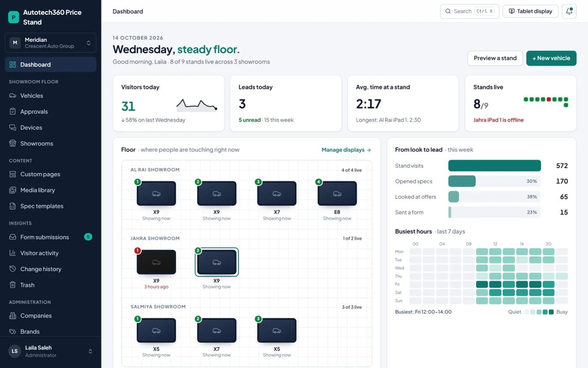Click the '5 unread' leads text
588x368 pixels.
coord(249,120)
